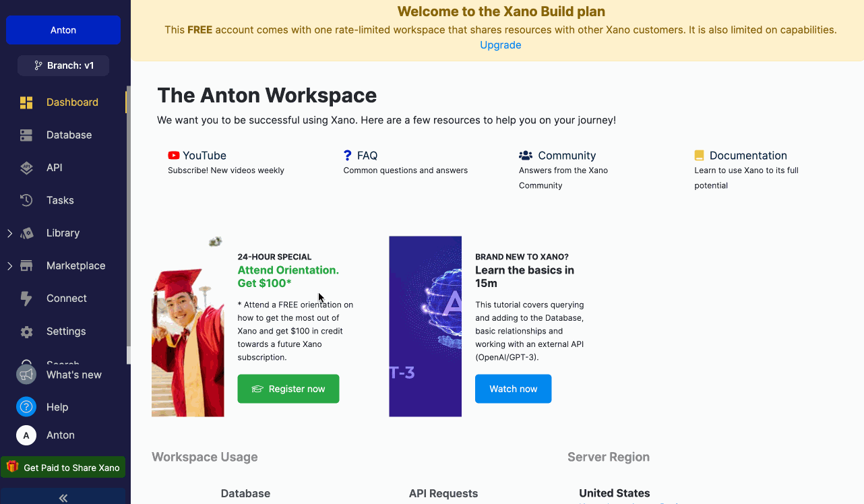
Task: Click 'Attend Orientation. Get $100*' headline
Action: point(288,276)
